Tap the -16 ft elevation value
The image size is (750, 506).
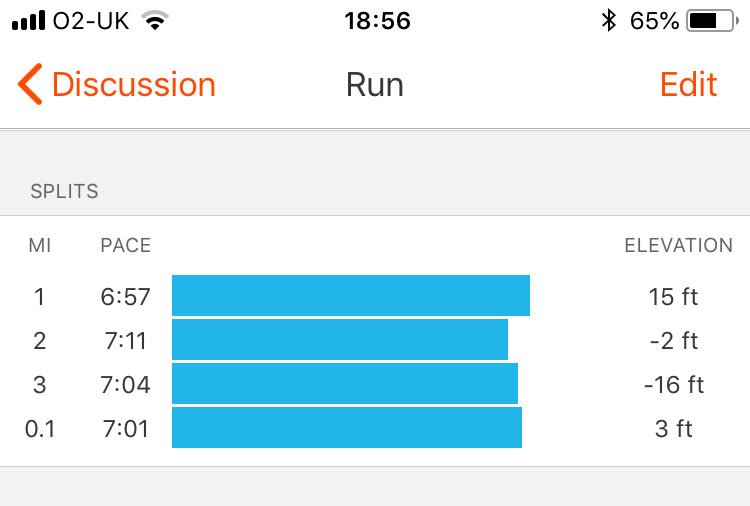click(x=673, y=385)
